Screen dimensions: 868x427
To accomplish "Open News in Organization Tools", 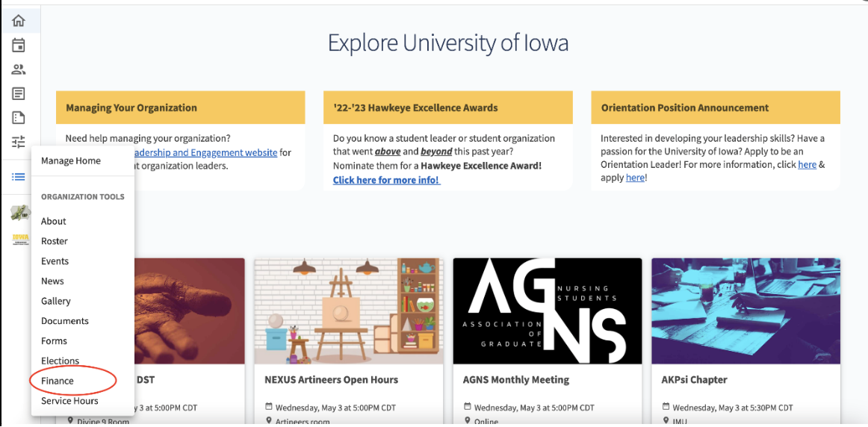I will [52, 281].
